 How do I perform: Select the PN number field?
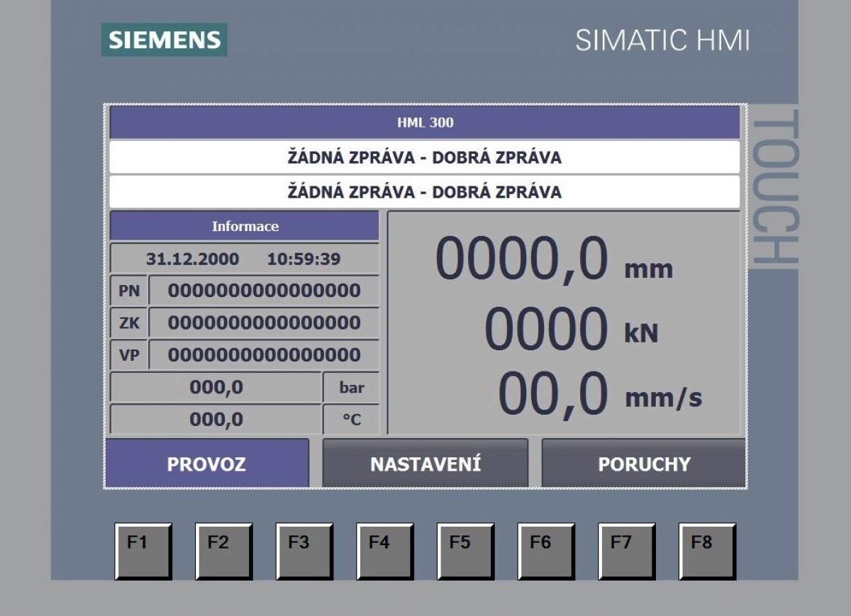point(264,291)
